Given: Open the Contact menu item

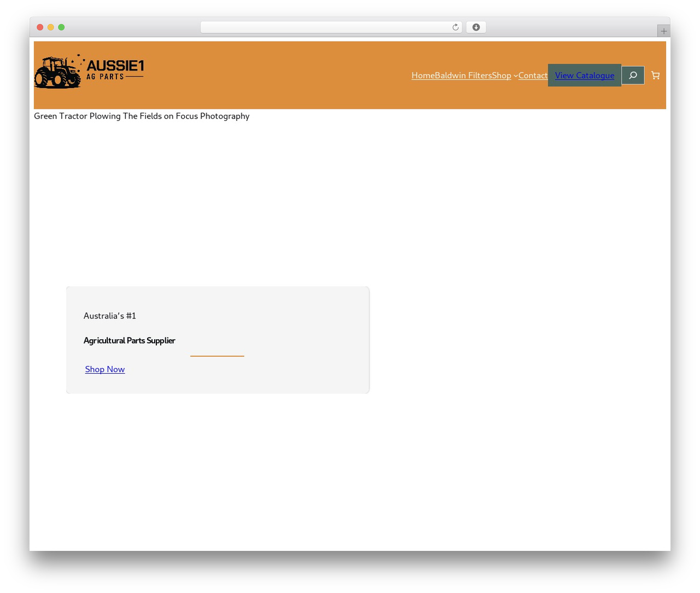Looking at the screenshot, I should tap(533, 75).
